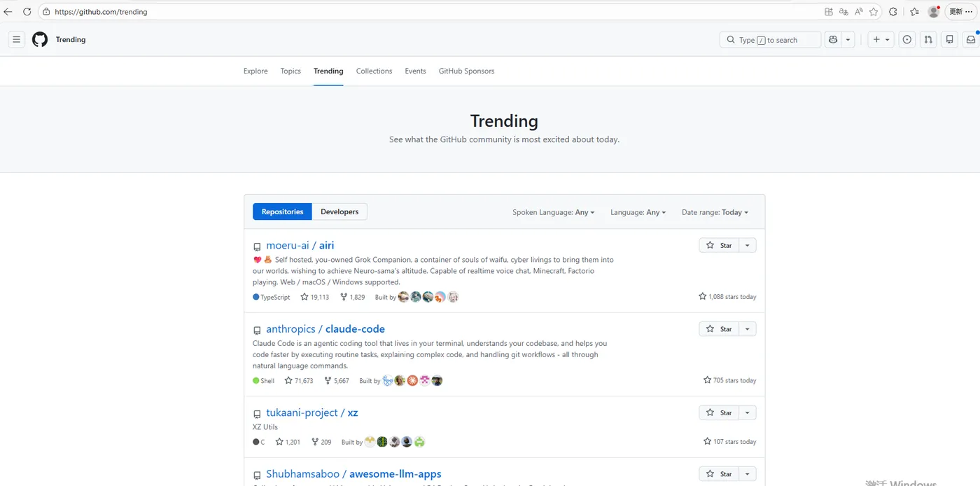The height and width of the screenshot is (486, 980).
Task: Select the Repositories toggle button
Action: 282,211
